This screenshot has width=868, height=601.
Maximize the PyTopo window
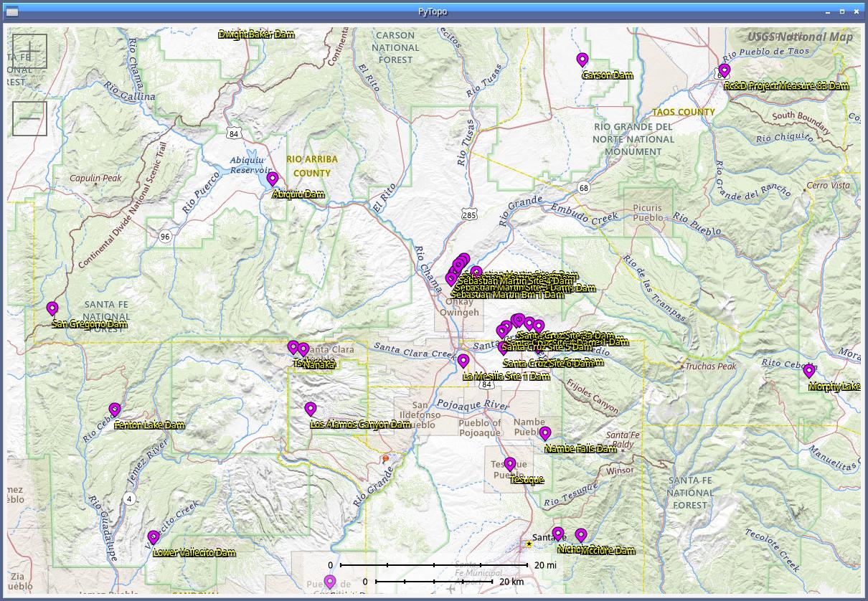coord(842,11)
